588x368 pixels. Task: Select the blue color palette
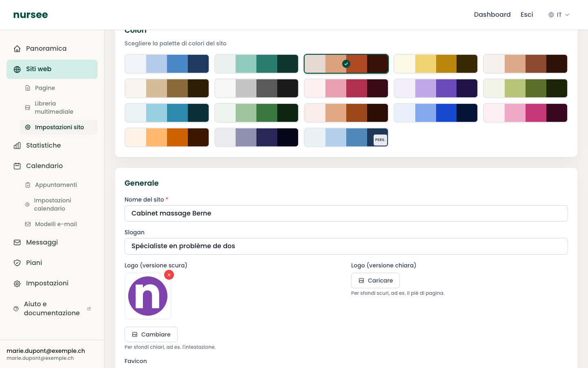pos(167,64)
